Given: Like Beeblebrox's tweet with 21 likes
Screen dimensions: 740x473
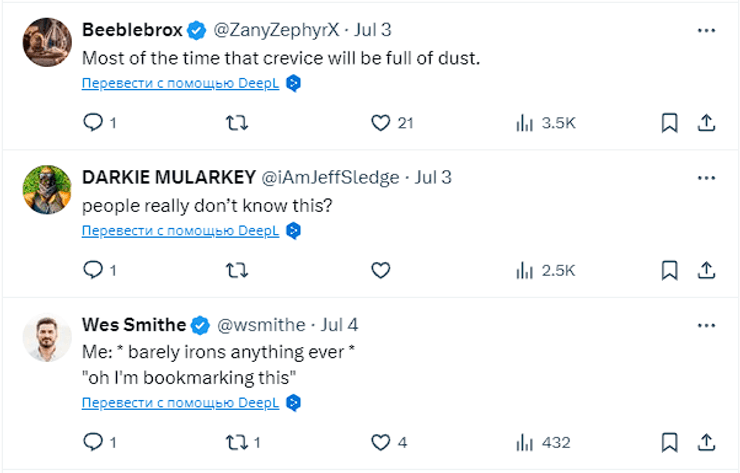Looking at the screenshot, I should coord(380,123).
